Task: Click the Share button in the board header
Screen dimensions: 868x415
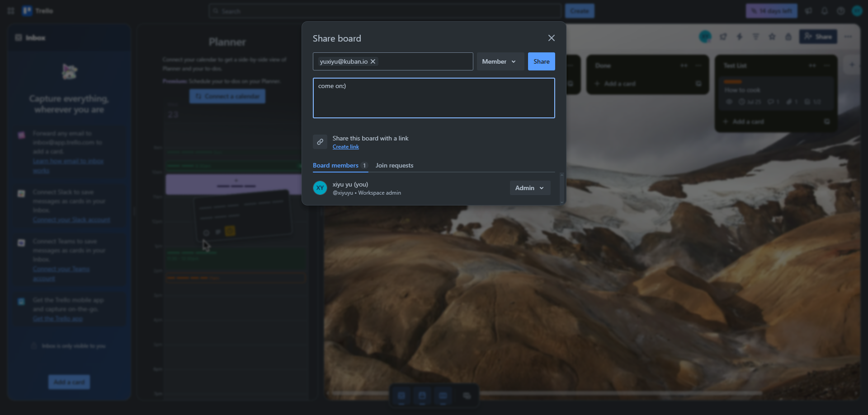Action: coord(818,37)
